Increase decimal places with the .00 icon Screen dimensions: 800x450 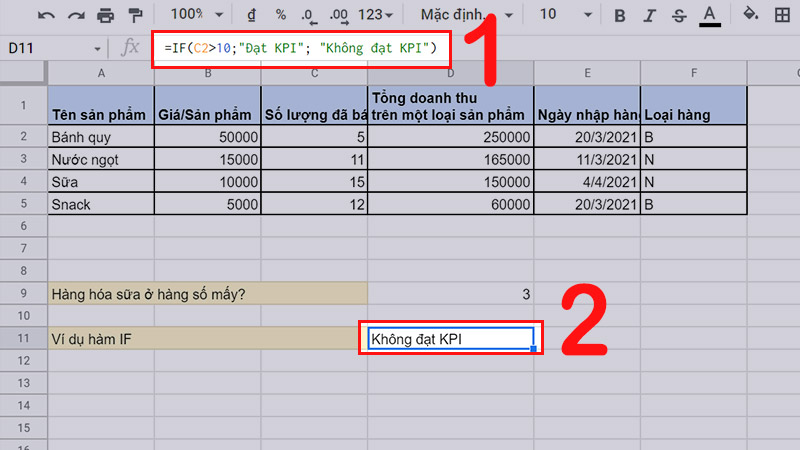click(x=339, y=16)
